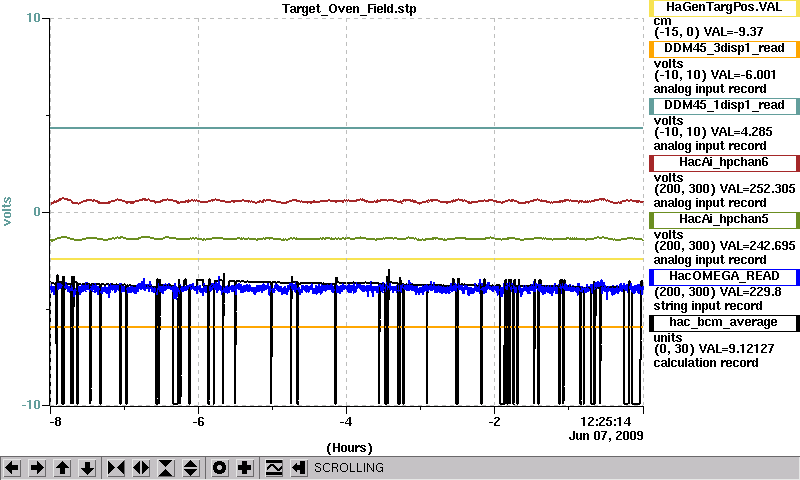Click the 'cm' units label under HaGenTargPos
This screenshot has height=480, width=800.
[662, 21]
